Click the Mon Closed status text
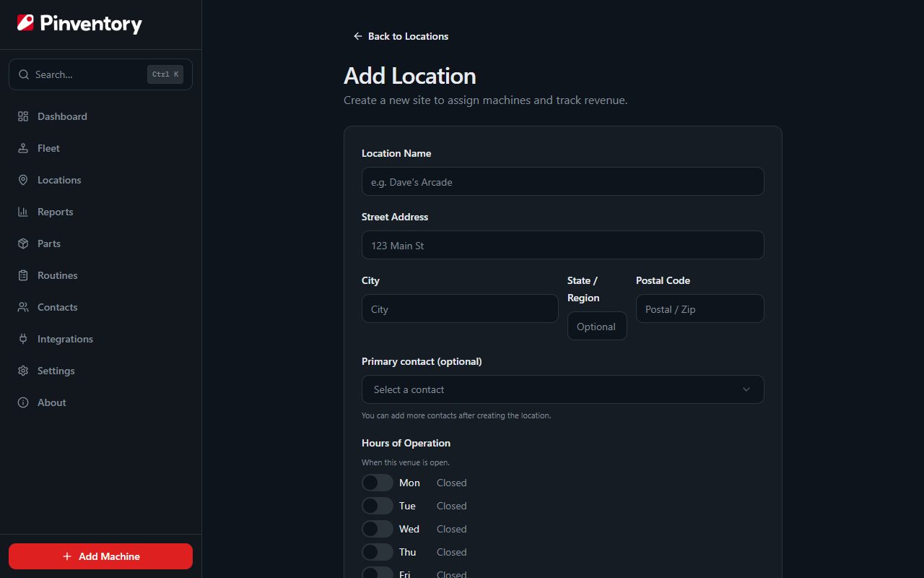The width and height of the screenshot is (924, 578). (x=452, y=483)
